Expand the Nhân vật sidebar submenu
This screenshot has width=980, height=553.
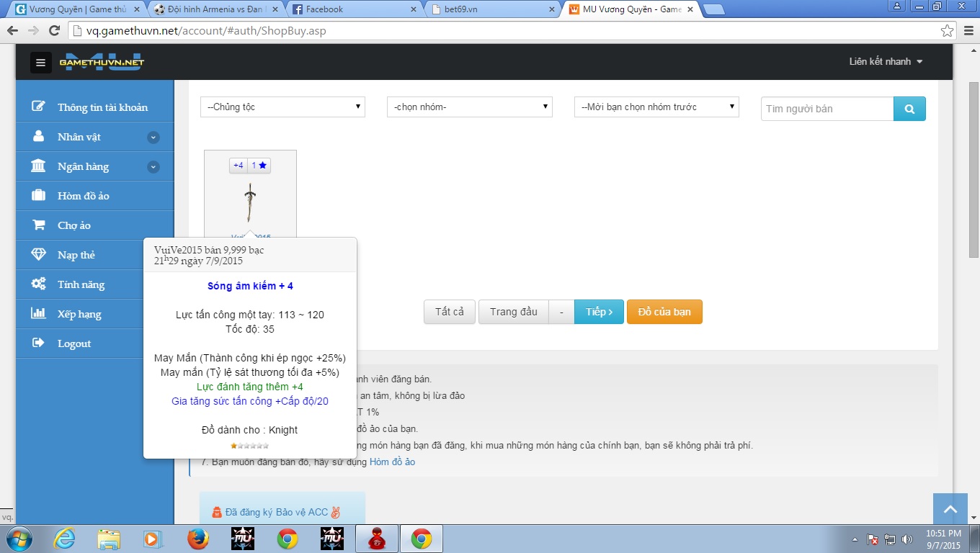pyautogui.click(x=153, y=138)
